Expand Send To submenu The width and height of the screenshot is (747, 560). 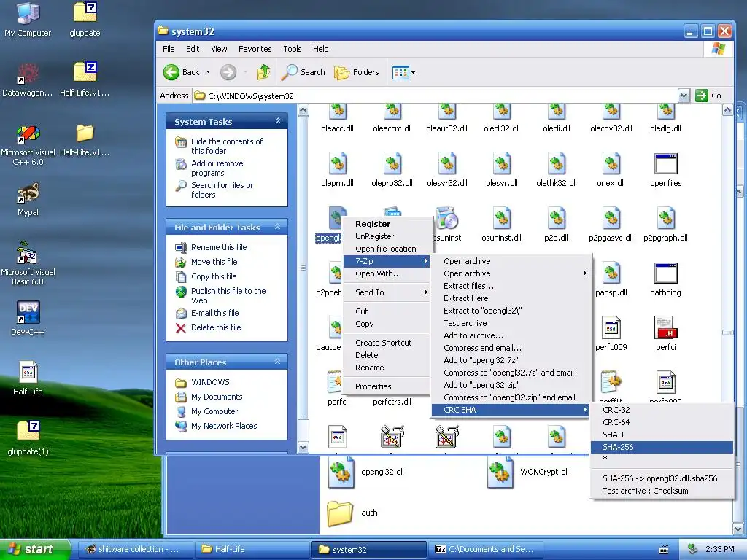[x=387, y=292]
